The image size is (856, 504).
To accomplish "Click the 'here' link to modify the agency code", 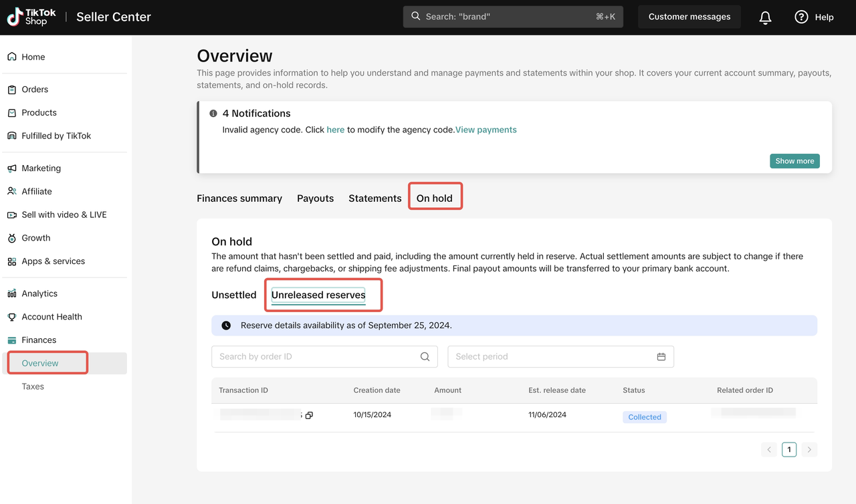I will tap(335, 130).
